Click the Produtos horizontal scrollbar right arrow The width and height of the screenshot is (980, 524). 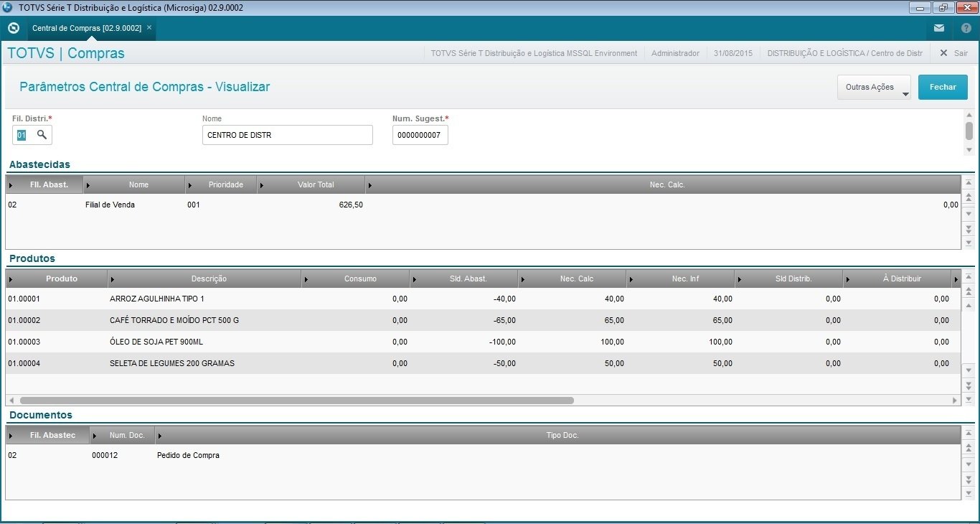click(955, 401)
